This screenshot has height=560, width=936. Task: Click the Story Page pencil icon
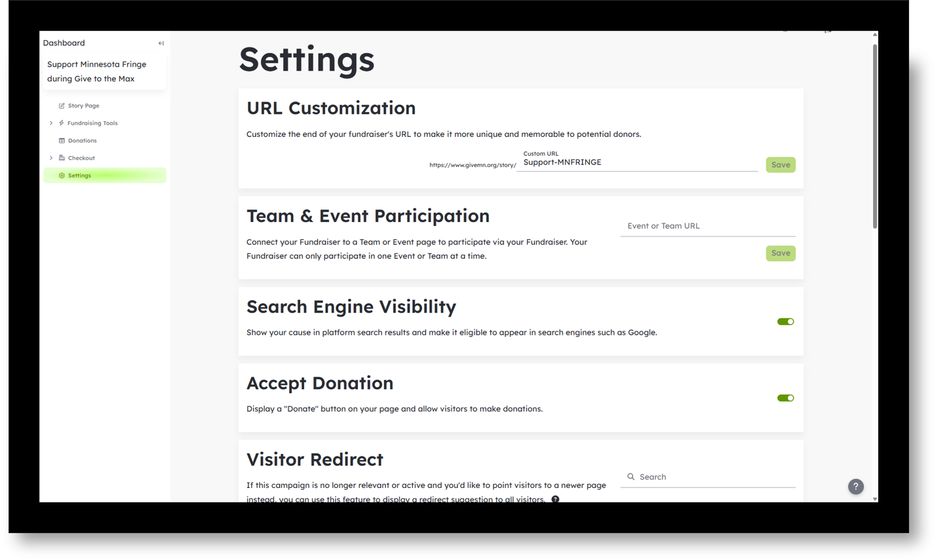62,105
